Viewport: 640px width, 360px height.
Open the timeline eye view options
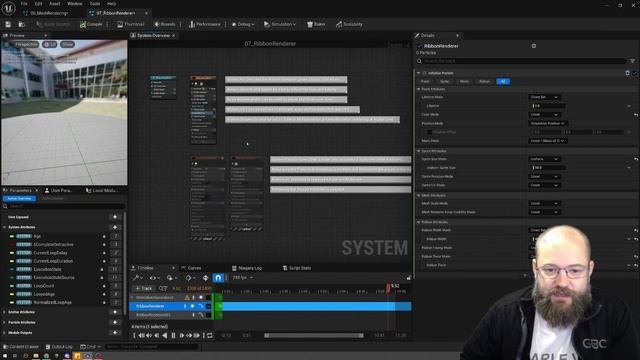tap(154, 278)
